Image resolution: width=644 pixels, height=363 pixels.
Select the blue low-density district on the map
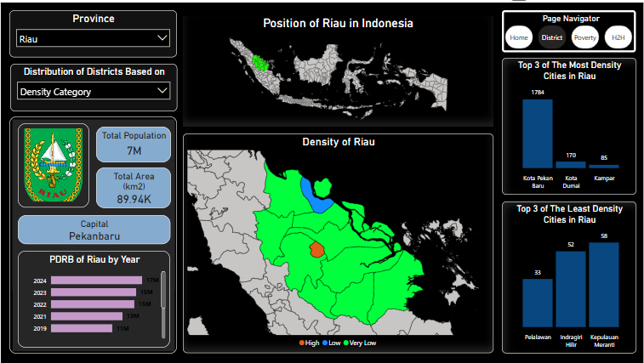(x=322, y=195)
